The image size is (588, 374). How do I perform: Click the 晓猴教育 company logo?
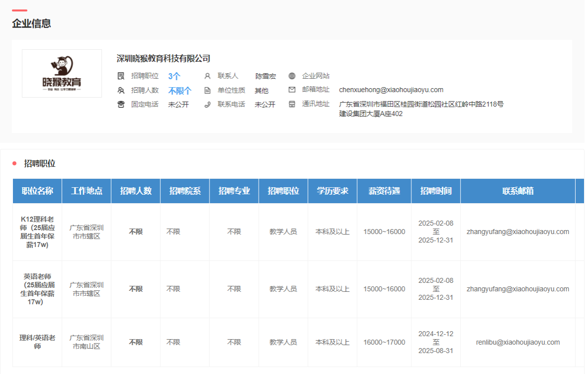tap(62, 73)
